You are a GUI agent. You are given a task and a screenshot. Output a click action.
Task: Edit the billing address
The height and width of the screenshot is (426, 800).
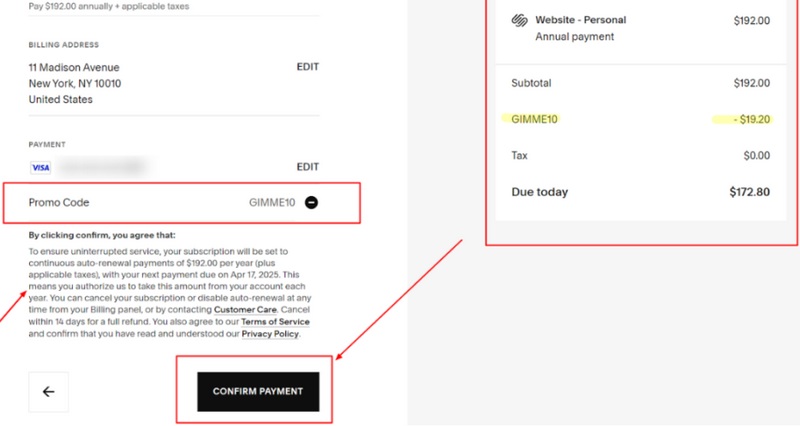(x=308, y=67)
